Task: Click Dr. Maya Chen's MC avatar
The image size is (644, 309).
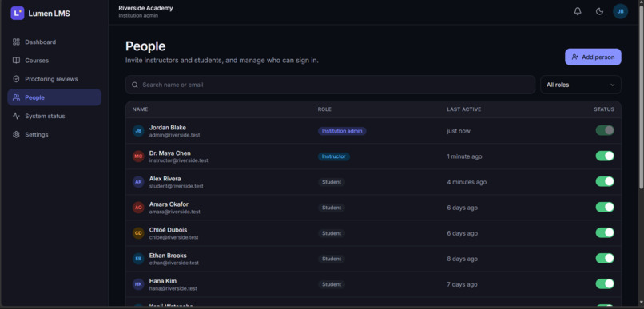Action: (x=138, y=156)
